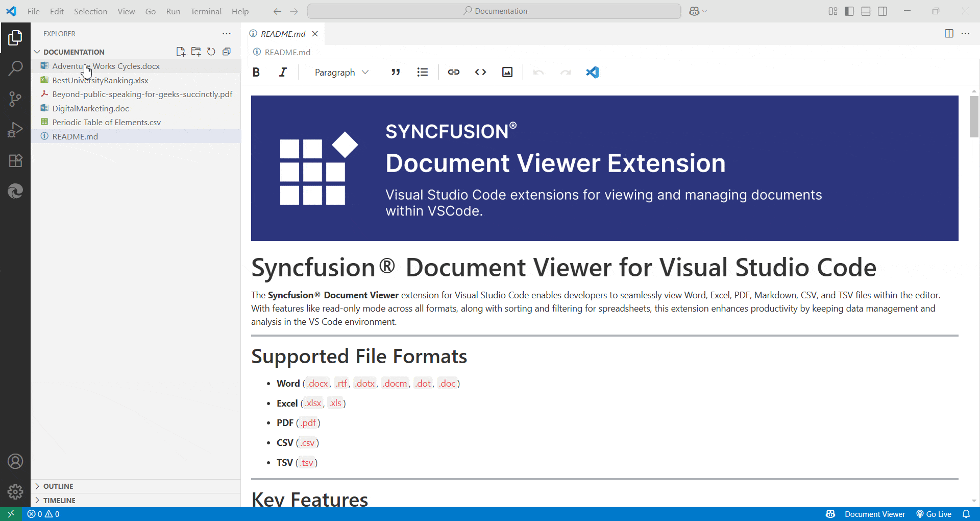
Task: Open the Source Control view
Action: click(x=15, y=99)
